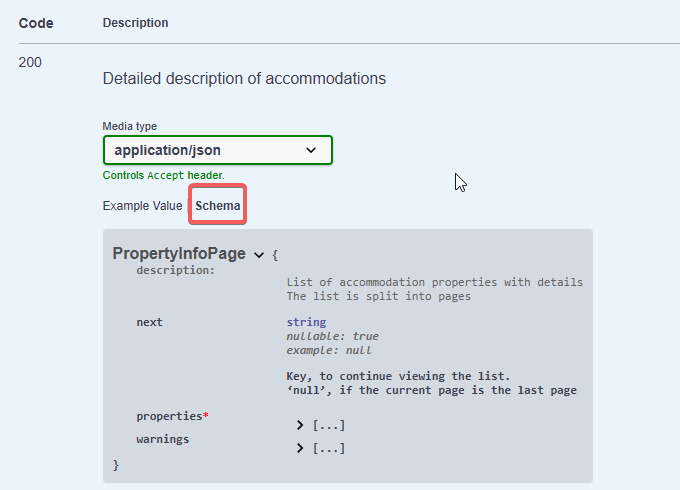Click the warnings [...] collapsed brackets
680x490 pixels.
329,448
